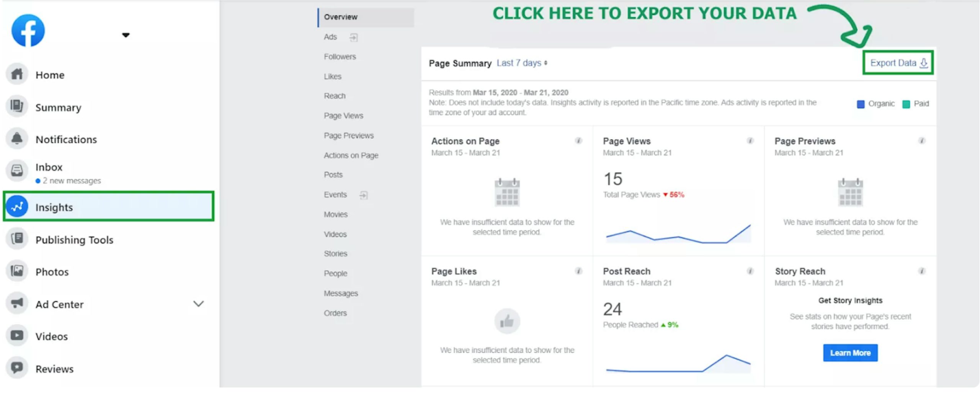Click info icon on Page Views card
The width and height of the screenshot is (980, 403).
pos(750,141)
